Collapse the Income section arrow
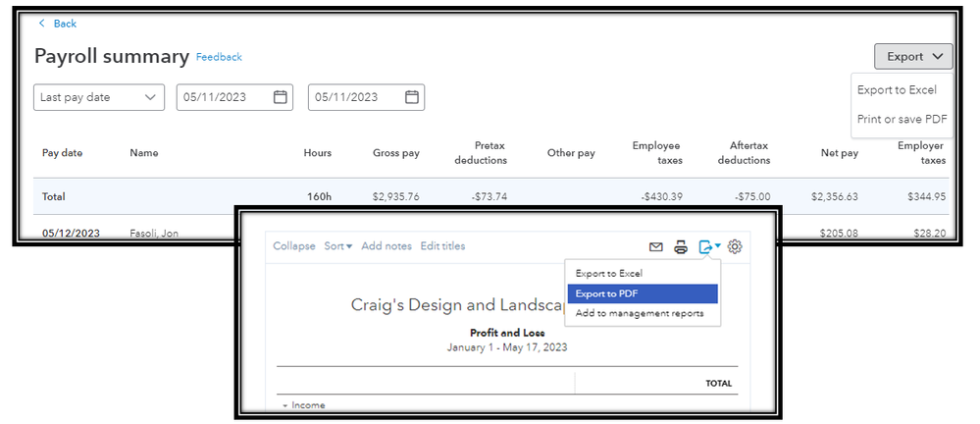 285,406
